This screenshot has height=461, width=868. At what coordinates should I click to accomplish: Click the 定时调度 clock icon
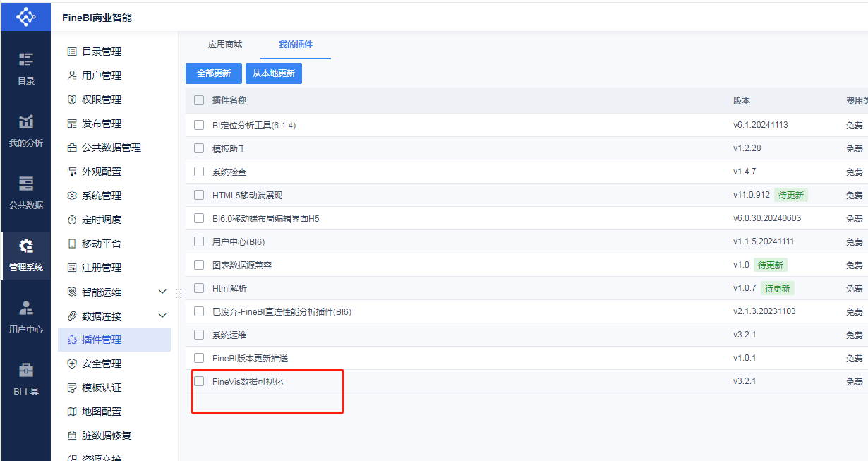click(x=71, y=220)
